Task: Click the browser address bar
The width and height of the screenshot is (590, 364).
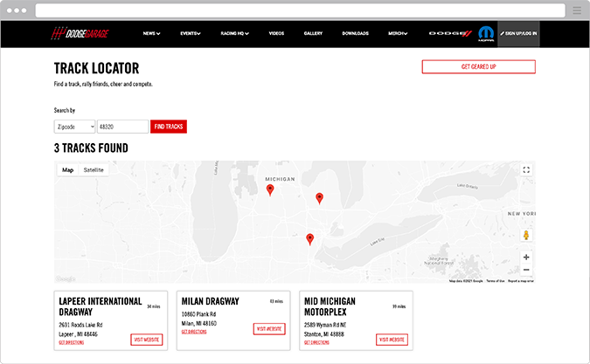Action: coord(301,10)
